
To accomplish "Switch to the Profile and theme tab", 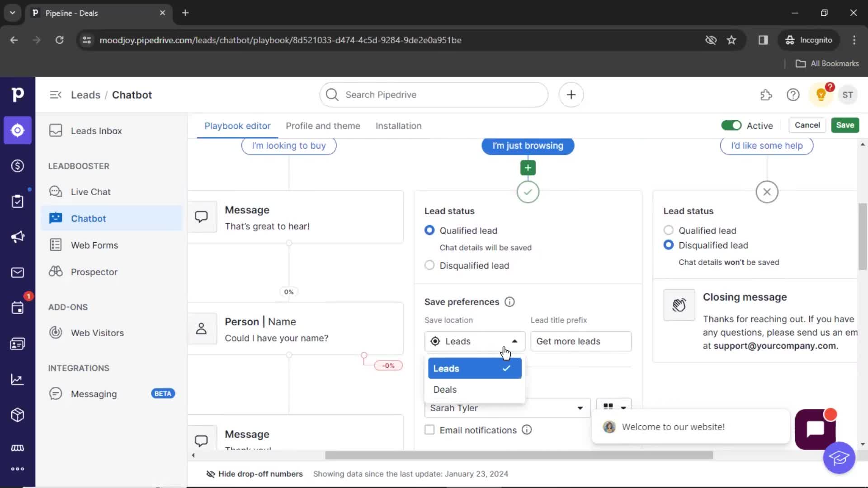I will pyautogui.click(x=323, y=126).
